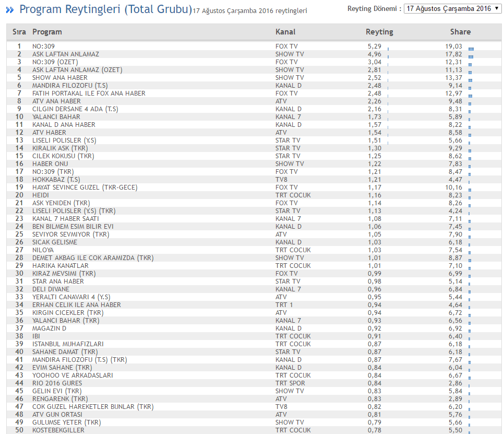This screenshot has width=504, height=434.
Task: Select GELIN EVI (TKR) program name
Action: [57, 391]
